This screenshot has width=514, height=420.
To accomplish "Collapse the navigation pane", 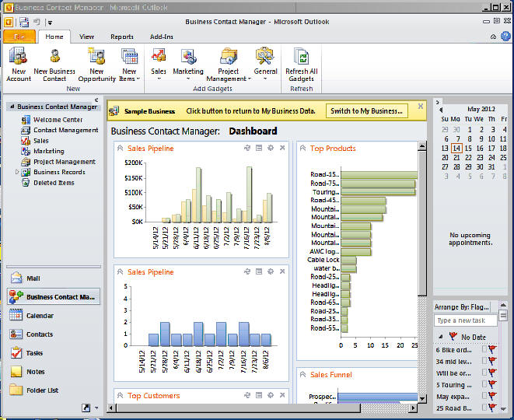I will (96, 100).
